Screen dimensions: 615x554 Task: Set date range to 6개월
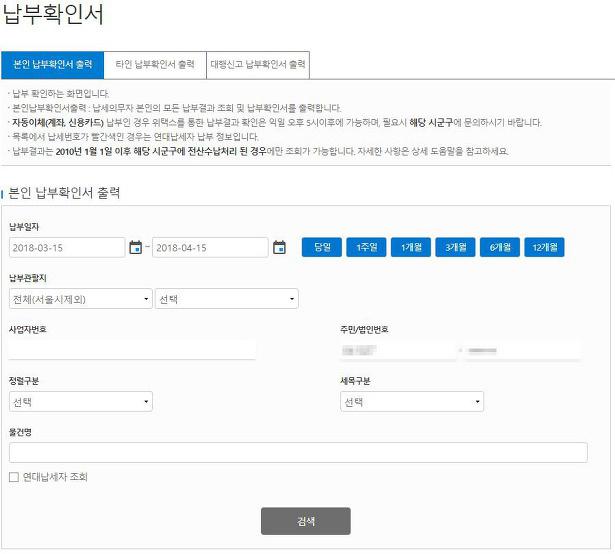tap(500, 247)
